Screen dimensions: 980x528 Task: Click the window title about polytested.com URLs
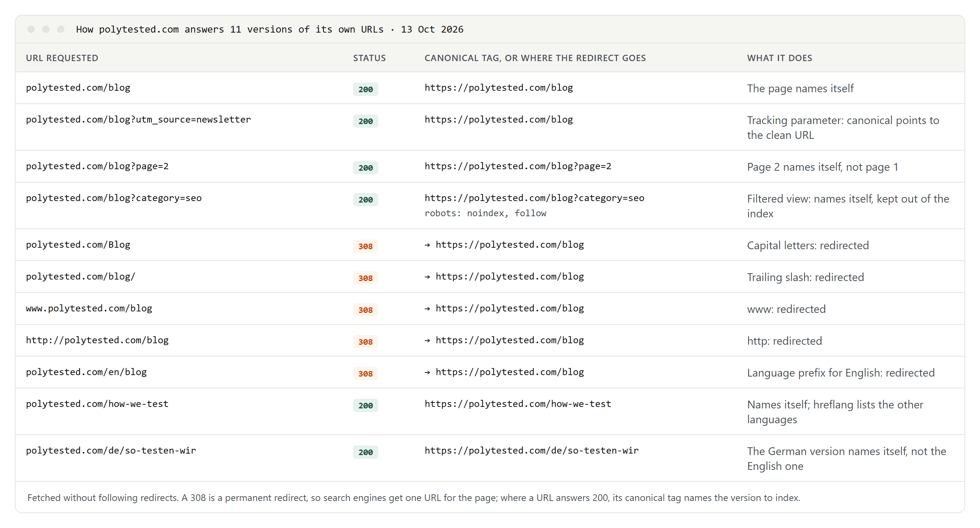click(x=270, y=29)
